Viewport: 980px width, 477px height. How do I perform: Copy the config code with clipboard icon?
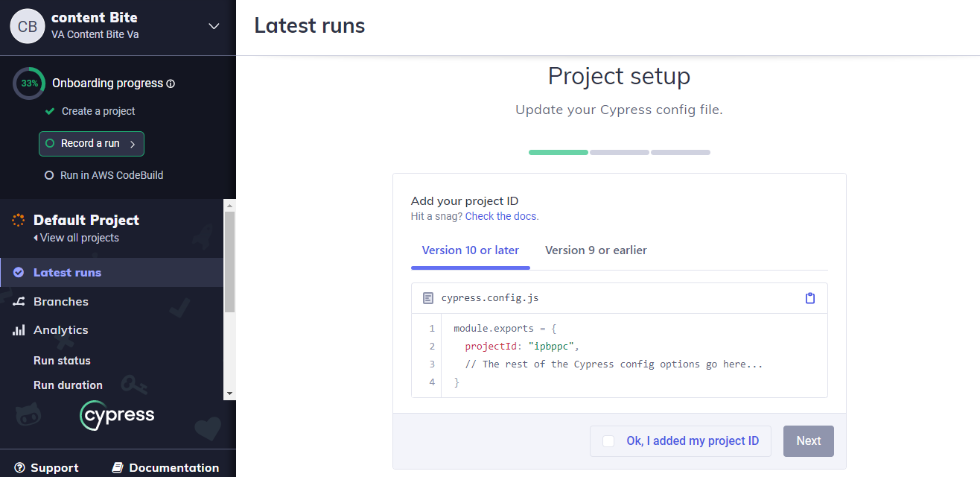pos(810,298)
